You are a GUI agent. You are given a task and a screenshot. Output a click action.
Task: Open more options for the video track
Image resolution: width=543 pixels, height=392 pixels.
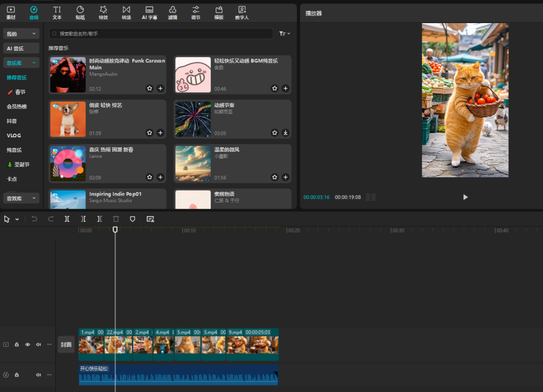click(x=49, y=344)
